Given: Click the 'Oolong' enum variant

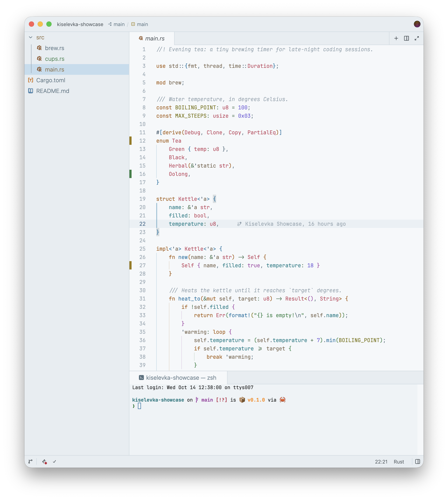Looking at the screenshot, I should (178, 174).
